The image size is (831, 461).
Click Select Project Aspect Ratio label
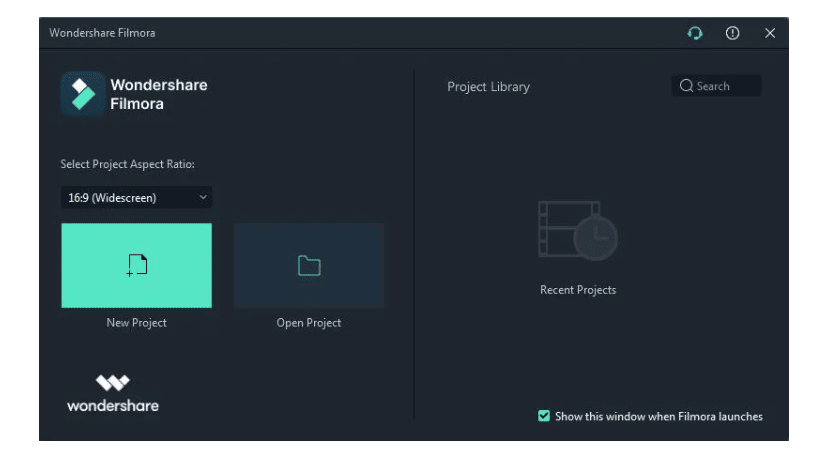pos(127,164)
